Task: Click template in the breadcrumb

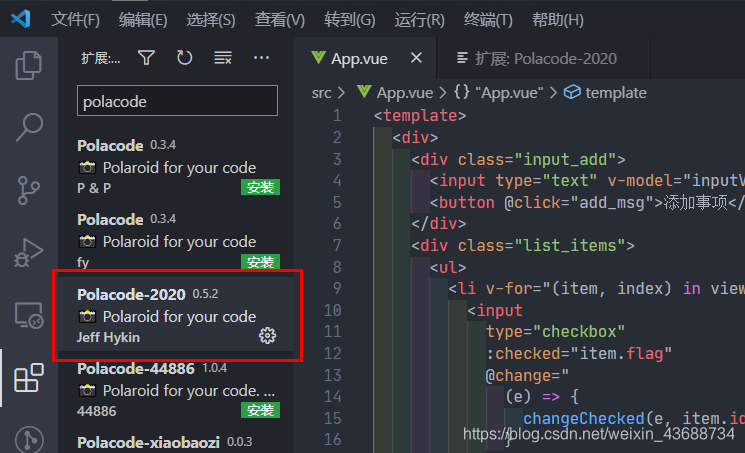Action: [616, 93]
